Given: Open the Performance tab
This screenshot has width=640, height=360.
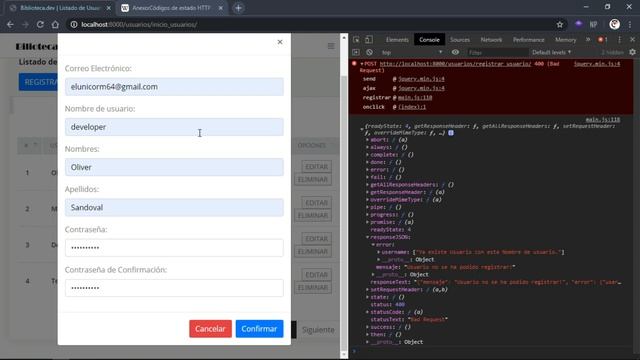Looking at the screenshot, I should [529, 40].
